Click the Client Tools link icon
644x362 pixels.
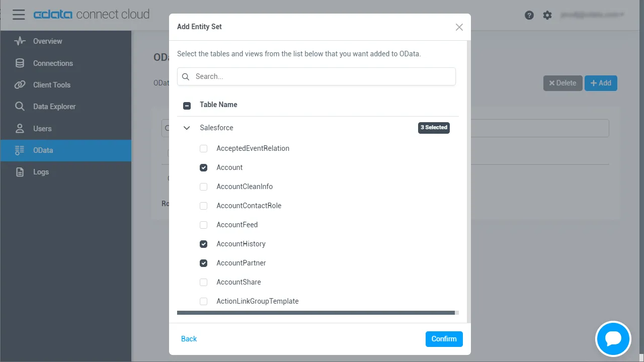click(x=20, y=85)
